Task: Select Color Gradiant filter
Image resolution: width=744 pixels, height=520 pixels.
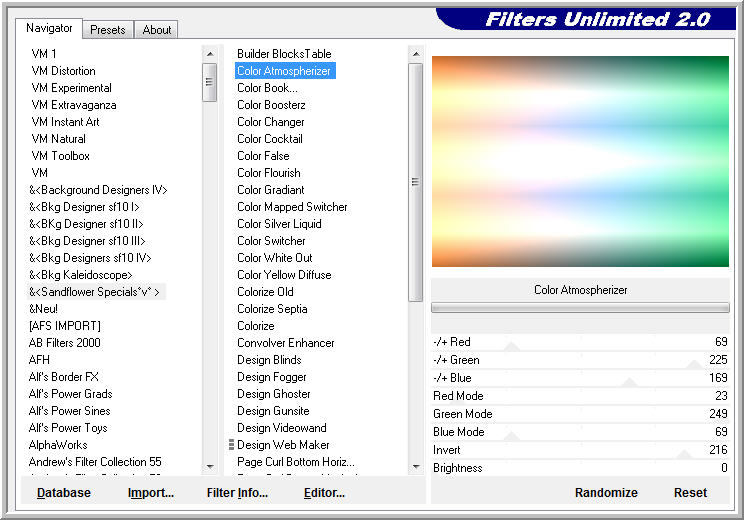Action: [270, 190]
